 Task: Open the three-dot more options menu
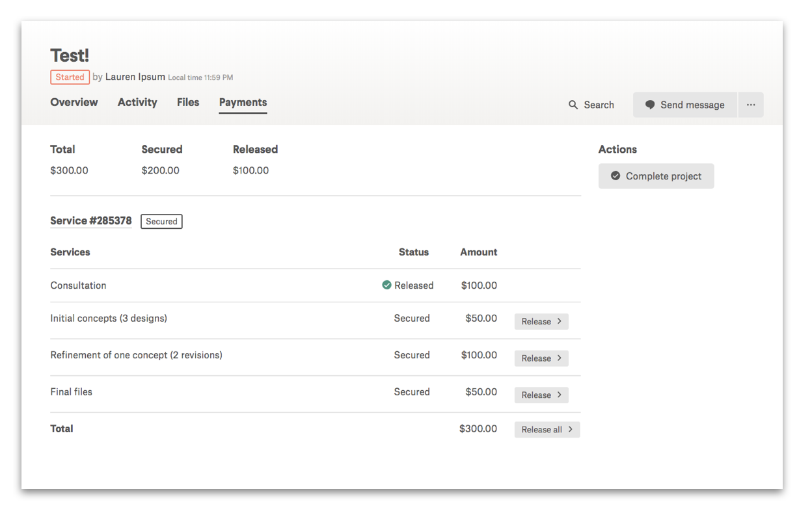(751, 105)
